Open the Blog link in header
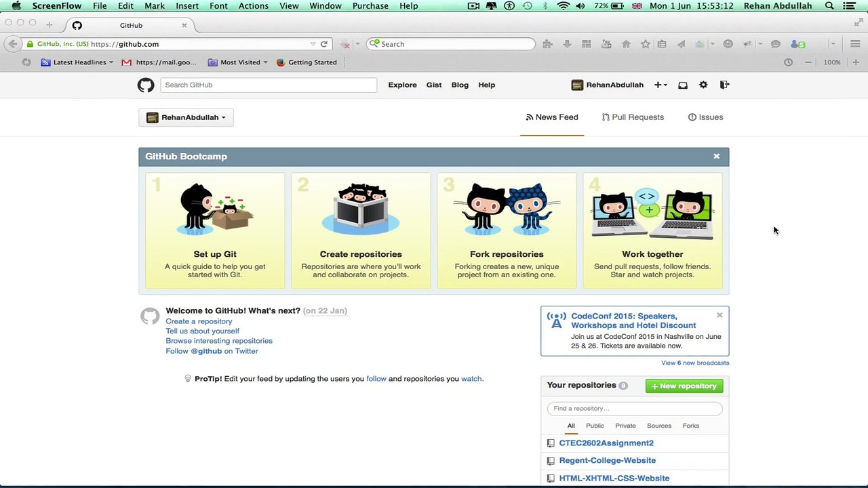The image size is (868, 488). tap(460, 85)
